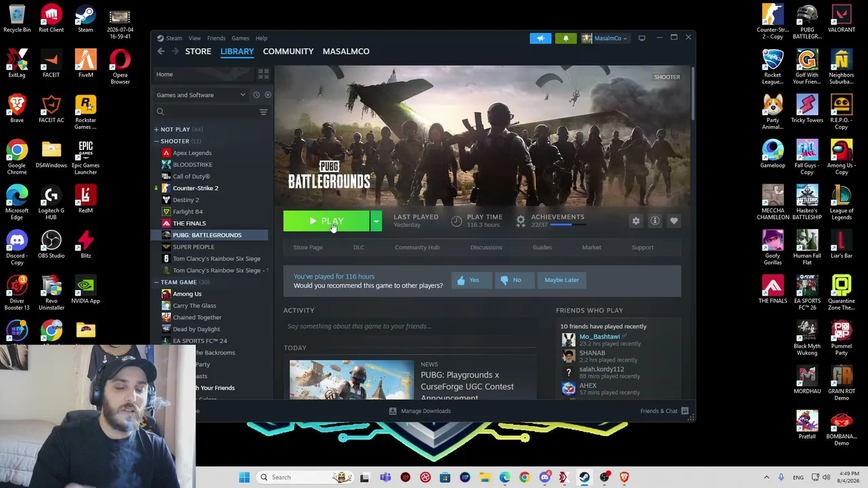
Task: Open Epic Games Launcher desktop icon
Action: pos(85,158)
